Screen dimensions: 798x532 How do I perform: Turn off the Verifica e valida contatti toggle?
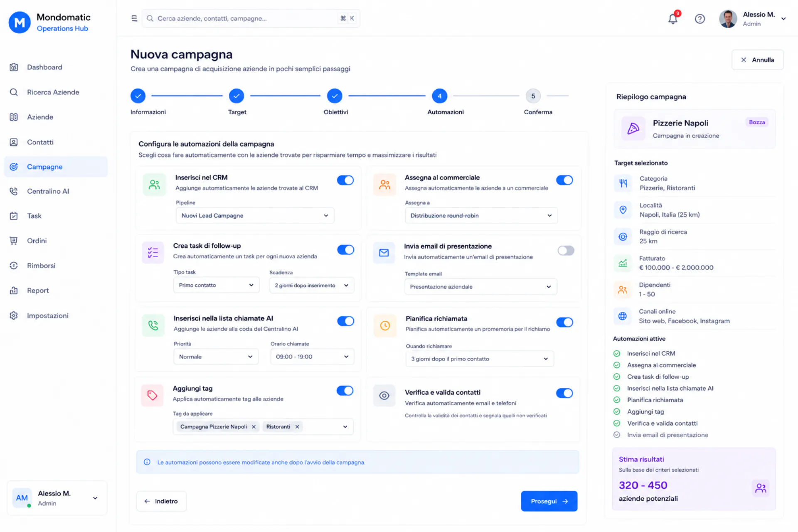(564, 393)
